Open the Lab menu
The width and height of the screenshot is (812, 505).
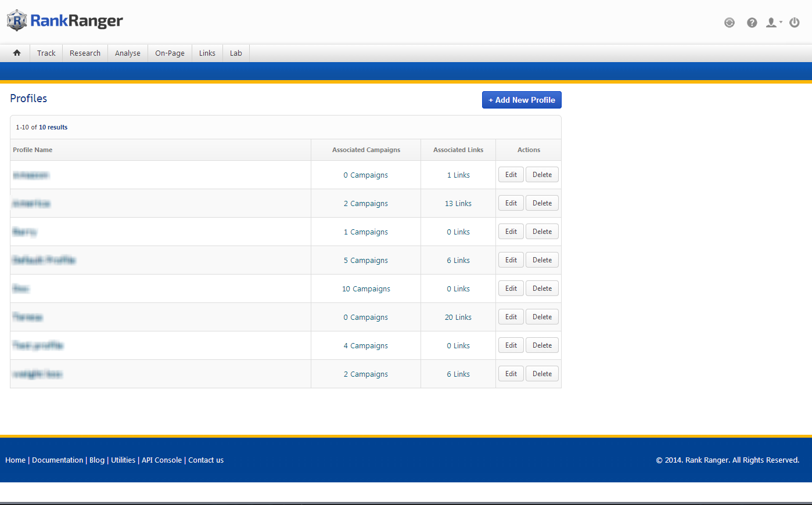236,53
